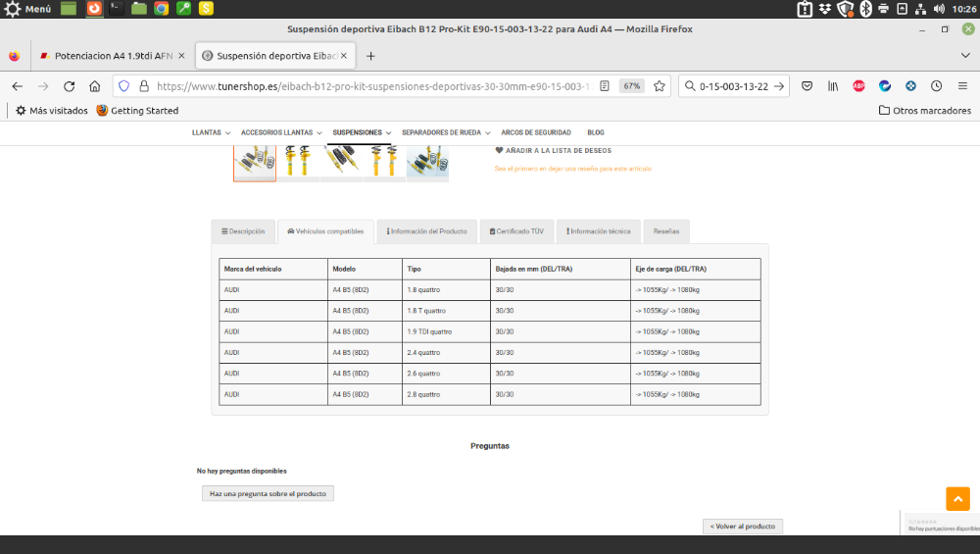Click the orange scroll-to-top arrow button
The image size is (980, 554).
(x=957, y=499)
